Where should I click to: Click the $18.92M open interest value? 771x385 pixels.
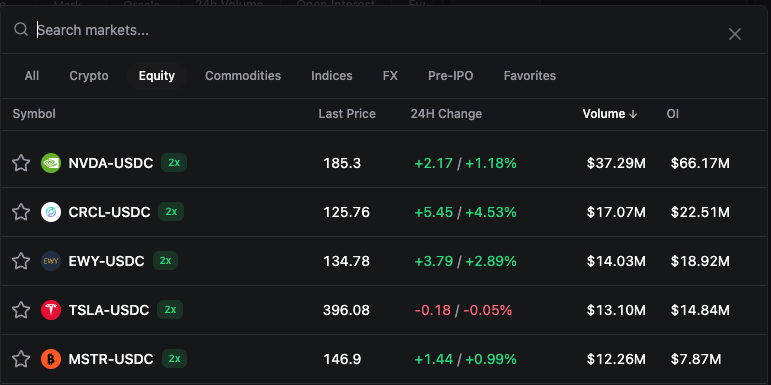(700, 262)
